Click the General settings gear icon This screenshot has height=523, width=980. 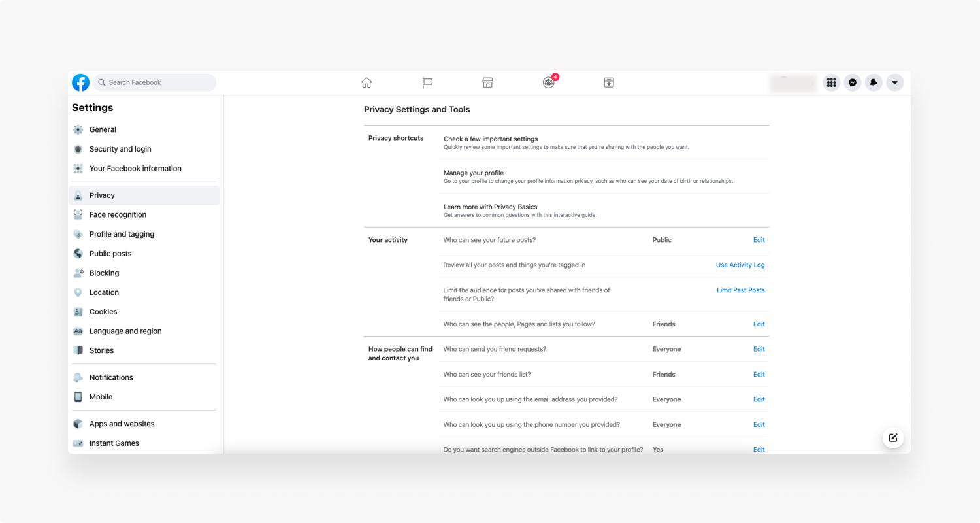point(78,129)
